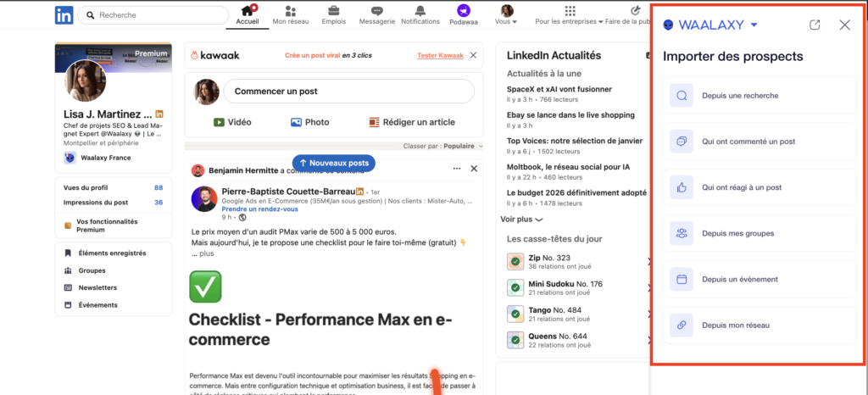Viewport: 868px width, 395px height.
Task: View Vues du profil stats
Action: click(113, 187)
